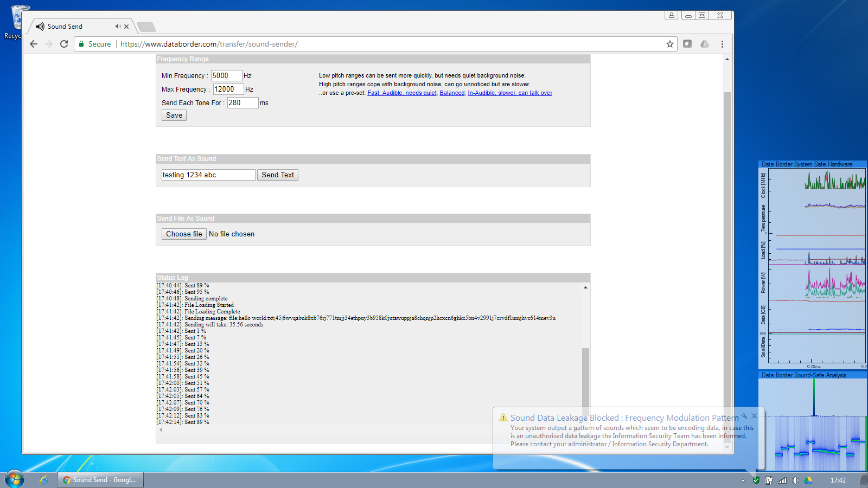This screenshot has width=868, height=488.
Task: Mute the Sound Send tab audio
Action: click(x=118, y=27)
